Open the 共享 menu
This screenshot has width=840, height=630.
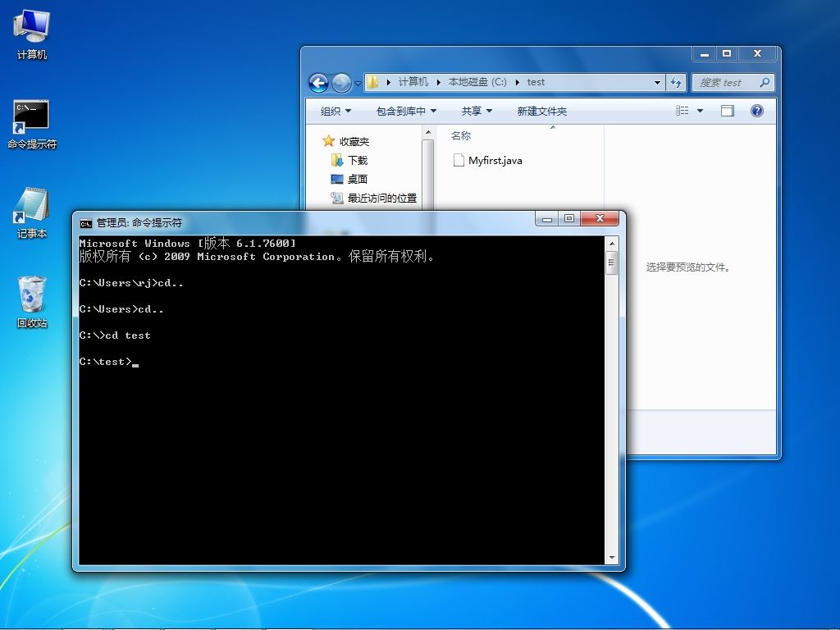coord(477,111)
